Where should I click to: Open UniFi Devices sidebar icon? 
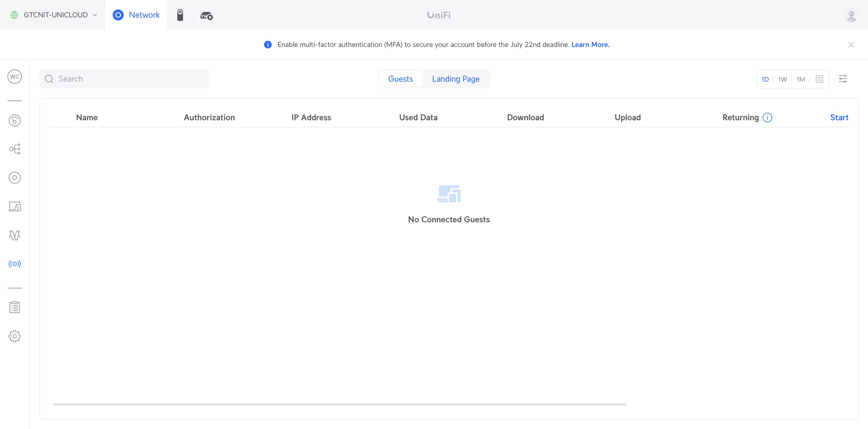click(14, 177)
